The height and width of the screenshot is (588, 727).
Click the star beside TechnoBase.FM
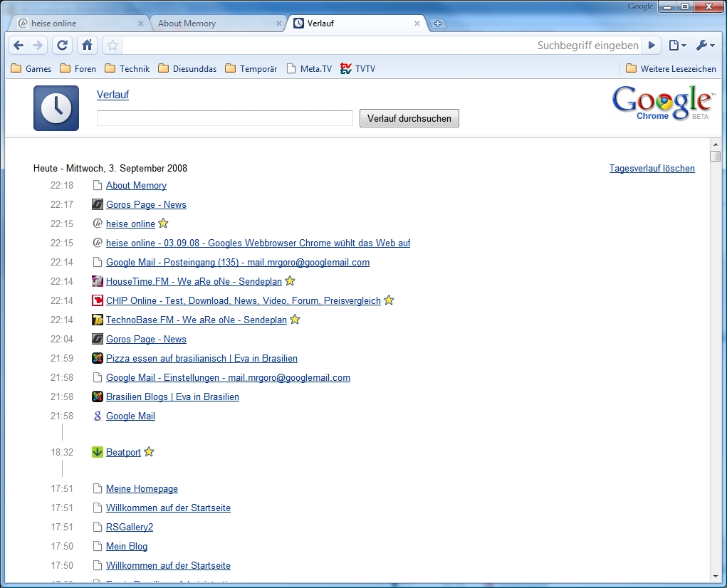pos(295,319)
